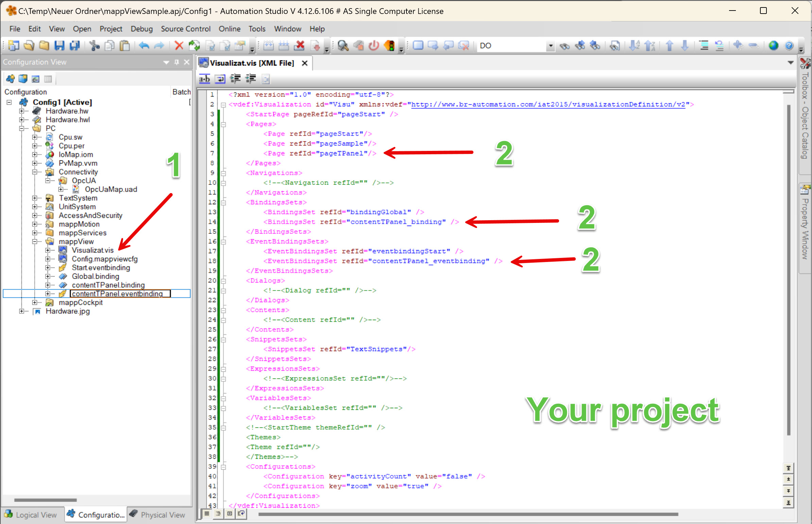Viewport: 812px width, 524px height.
Task: Collapse the mappView folder node
Action: click(35, 242)
